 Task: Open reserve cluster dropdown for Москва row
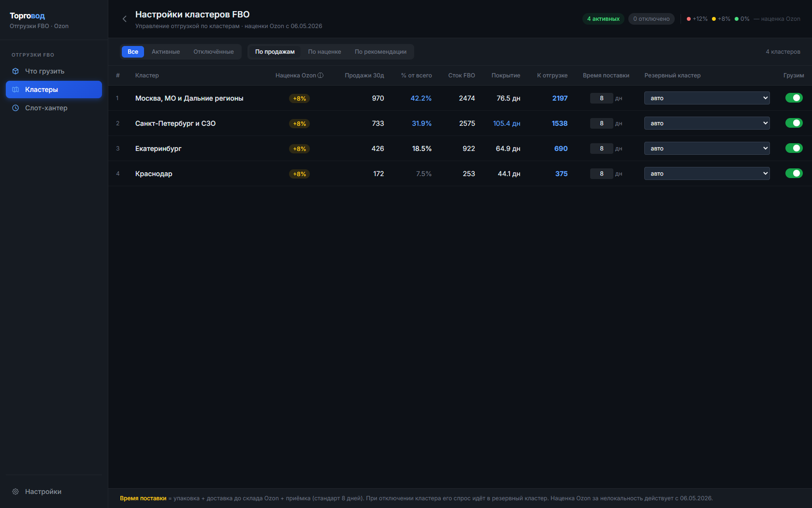pos(707,98)
